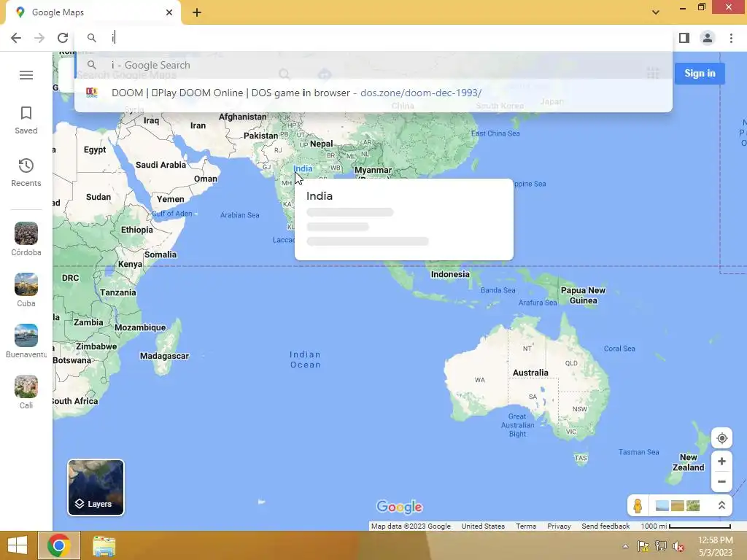Show hidden system tray icons
The height and width of the screenshot is (560, 747).
pyautogui.click(x=625, y=546)
